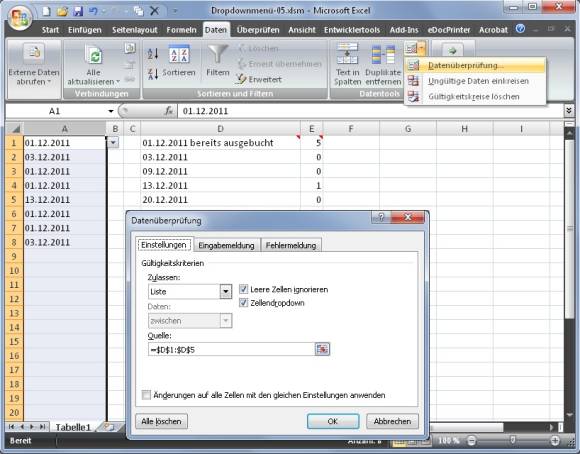Click the zoom out minus button
This screenshot has height=454, width=580.
tap(471, 440)
